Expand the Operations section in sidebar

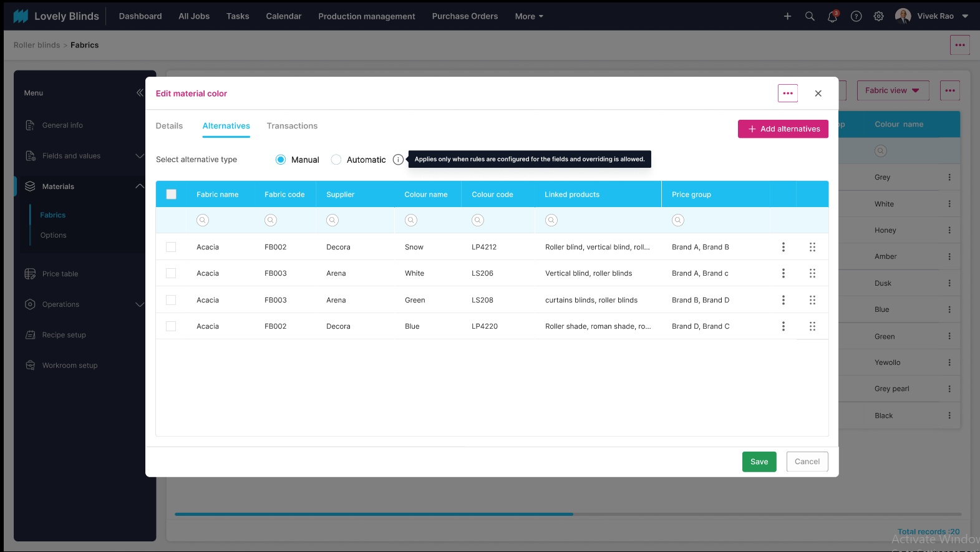coord(139,304)
